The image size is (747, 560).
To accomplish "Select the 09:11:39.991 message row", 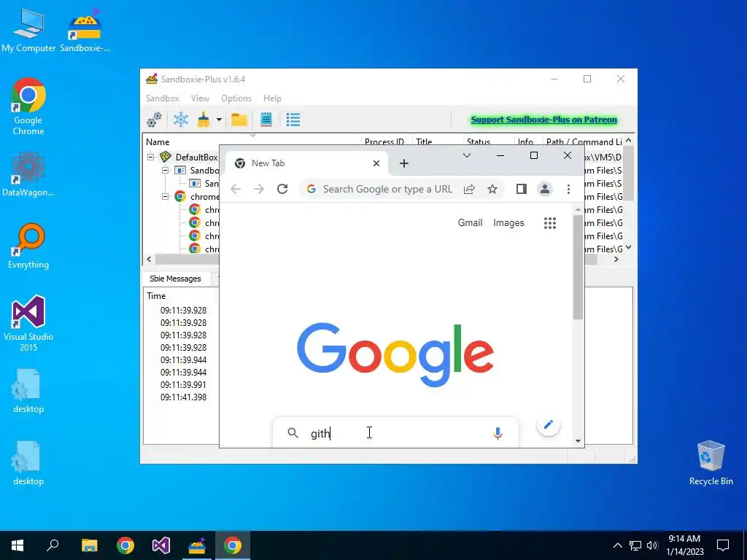I will [x=183, y=385].
